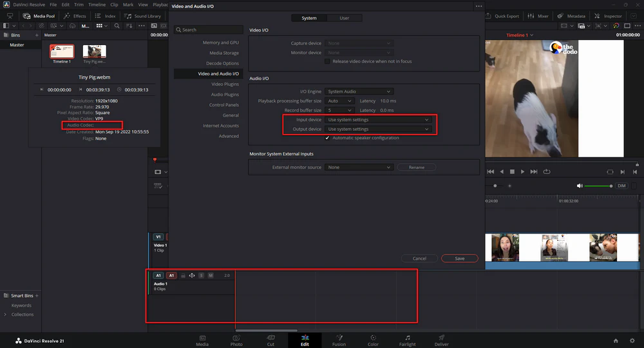Image resolution: width=644 pixels, height=348 pixels.
Task: Click the Rename button for monitor source
Action: point(417,167)
